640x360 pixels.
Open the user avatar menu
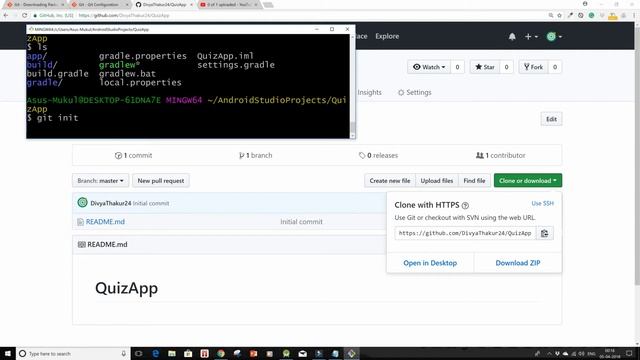point(554,36)
